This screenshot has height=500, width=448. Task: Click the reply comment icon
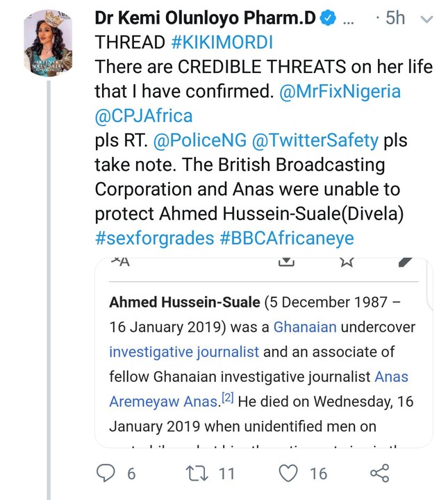coord(106,474)
